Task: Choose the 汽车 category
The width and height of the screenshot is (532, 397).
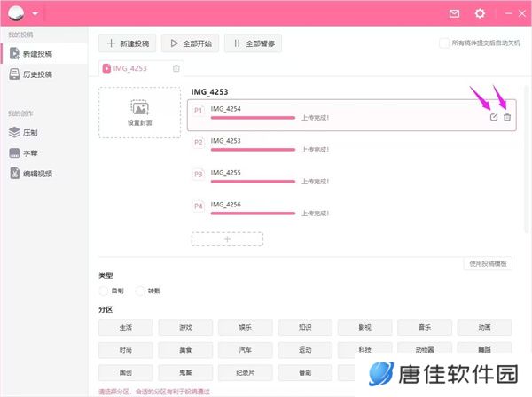Action: 246,350
